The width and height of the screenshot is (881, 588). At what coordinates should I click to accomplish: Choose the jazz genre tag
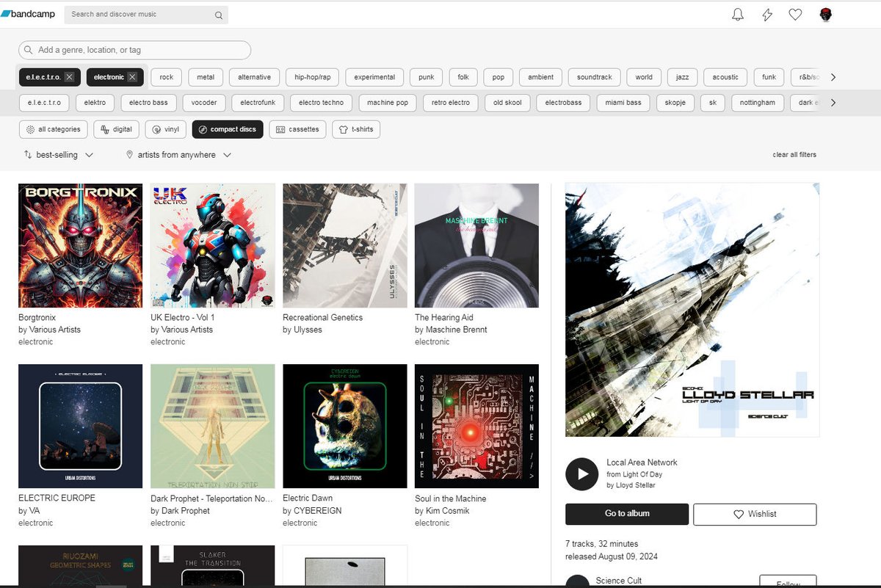(683, 77)
